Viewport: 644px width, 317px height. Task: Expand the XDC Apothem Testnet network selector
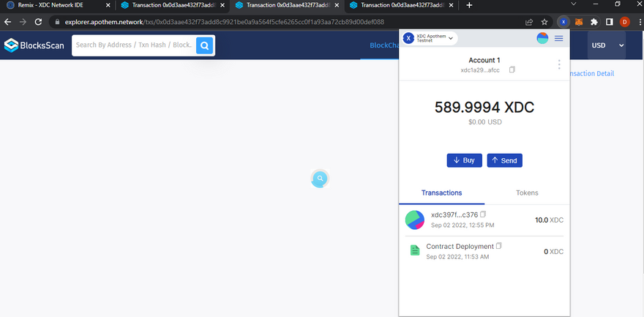pyautogui.click(x=430, y=38)
